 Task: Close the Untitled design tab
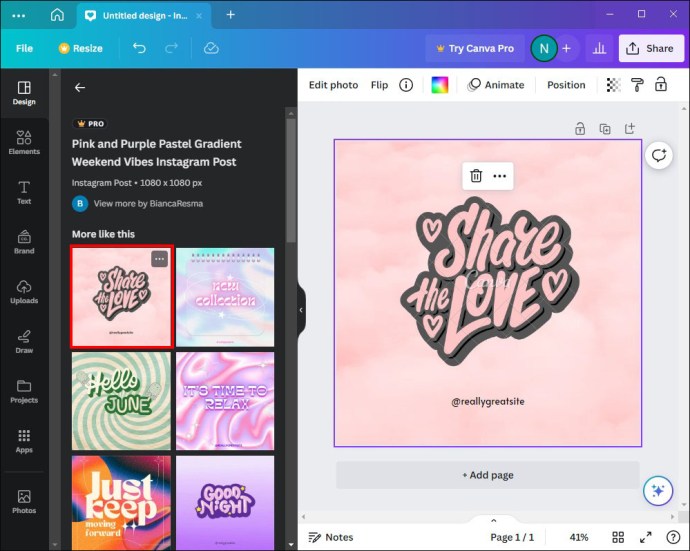click(199, 16)
